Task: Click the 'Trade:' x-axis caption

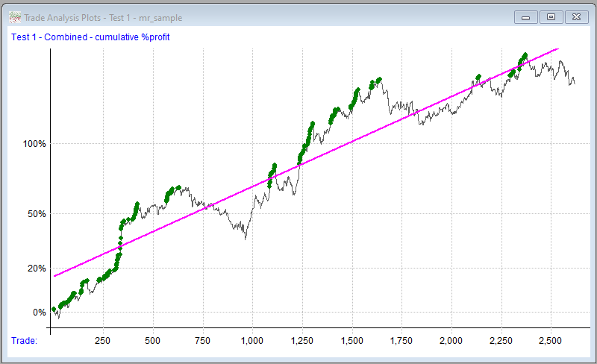Action: [x=25, y=340]
